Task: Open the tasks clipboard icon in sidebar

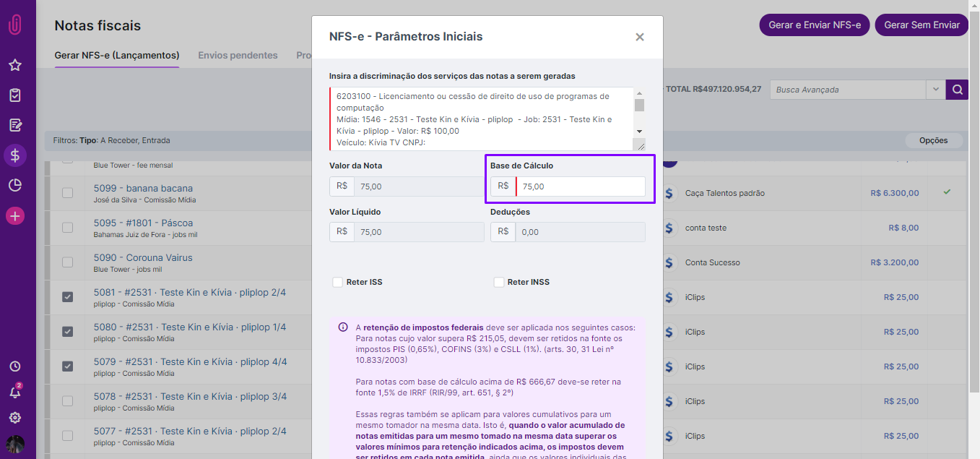Action: pos(14,95)
